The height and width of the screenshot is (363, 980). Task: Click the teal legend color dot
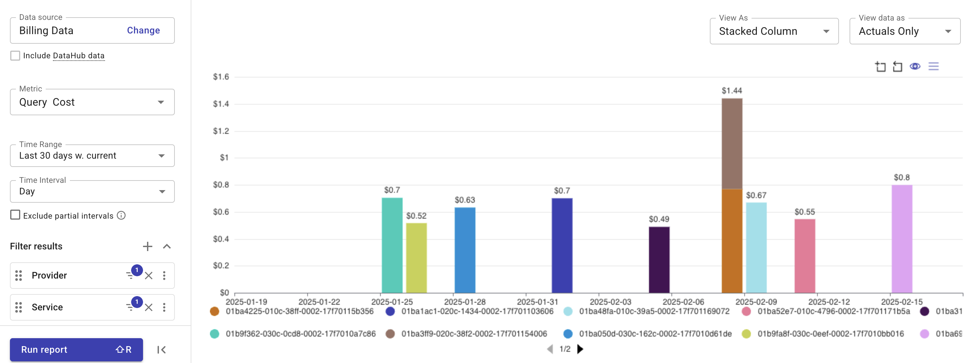point(215,334)
